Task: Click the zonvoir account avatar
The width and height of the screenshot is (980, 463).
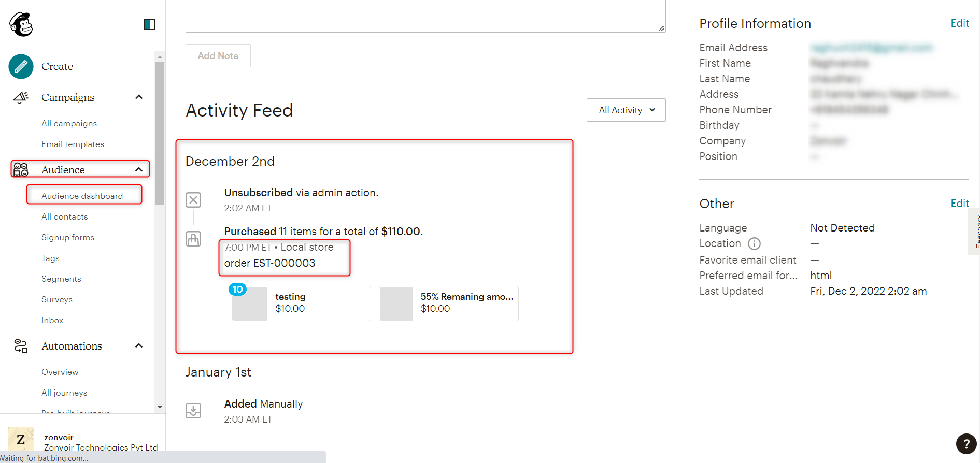Action: tap(21, 439)
